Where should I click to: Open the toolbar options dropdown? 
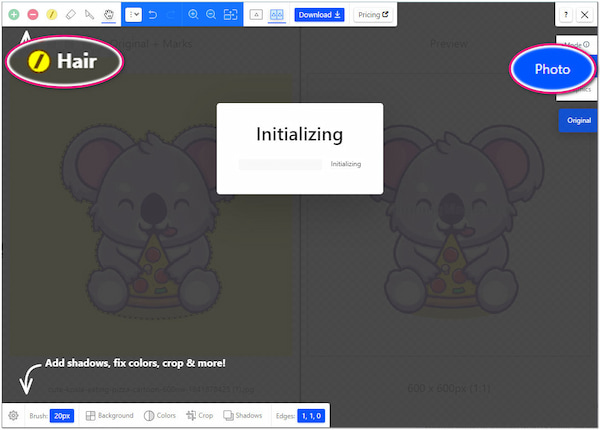[134, 15]
